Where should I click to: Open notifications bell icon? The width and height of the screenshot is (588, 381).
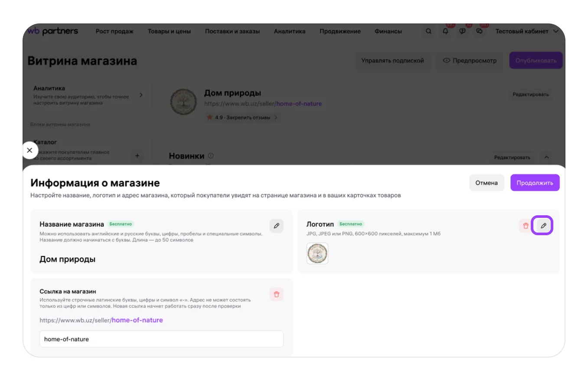tap(445, 31)
